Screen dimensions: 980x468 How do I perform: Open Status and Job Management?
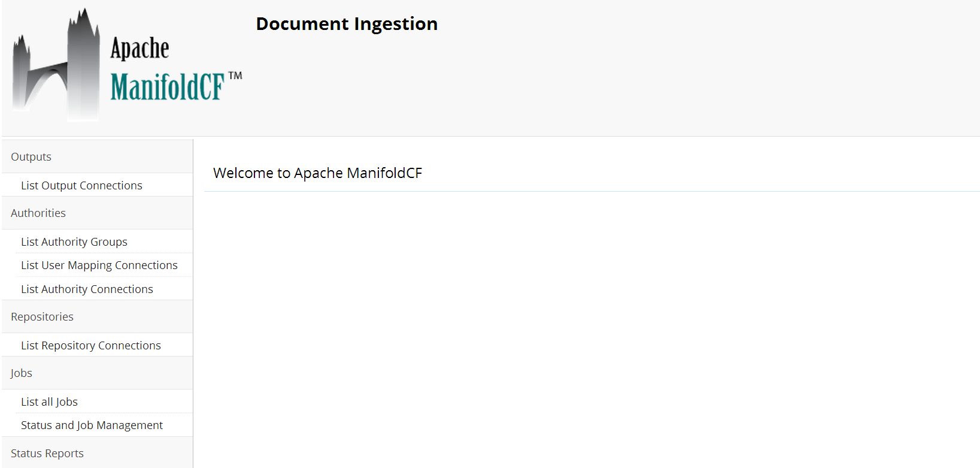pyautogui.click(x=92, y=425)
